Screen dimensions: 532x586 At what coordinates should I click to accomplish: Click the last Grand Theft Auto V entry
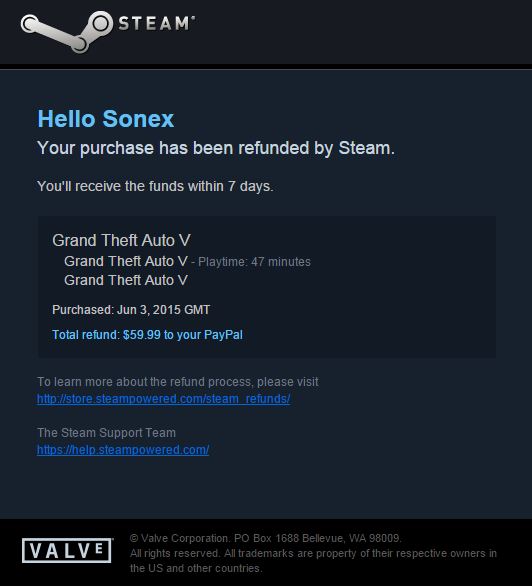pyautogui.click(x=126, y=280)
